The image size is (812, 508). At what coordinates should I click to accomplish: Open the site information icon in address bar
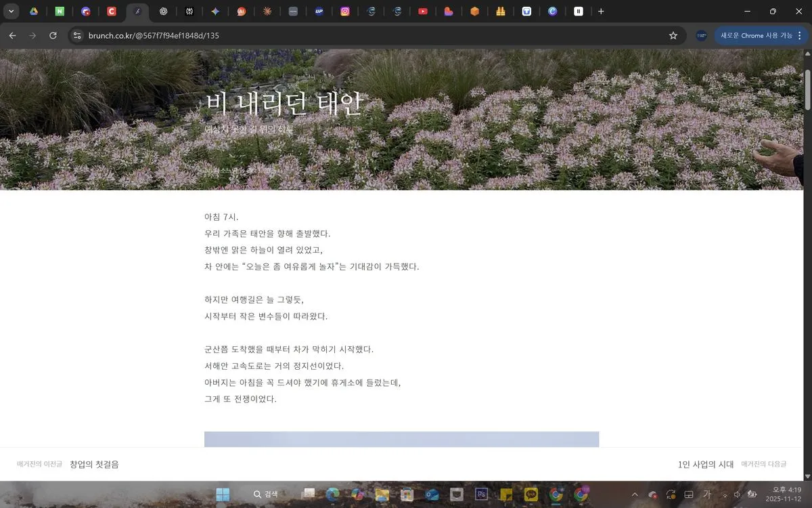click(x=77, y=35)
